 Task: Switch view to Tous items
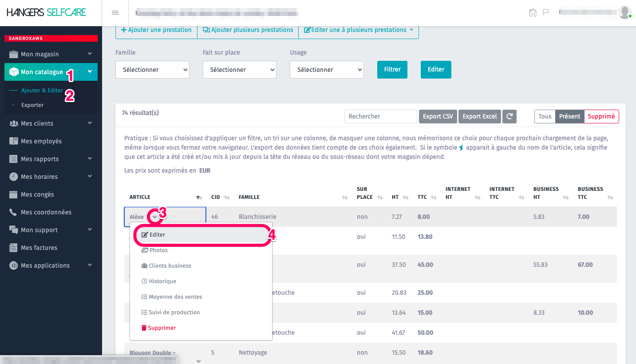click(545, 116)
